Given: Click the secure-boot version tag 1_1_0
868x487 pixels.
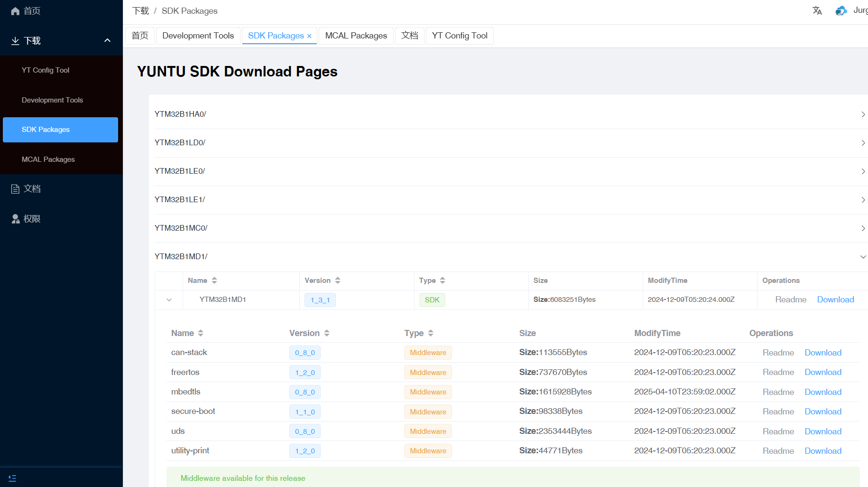Looking at the screenshot, I should tap(305, 412).
